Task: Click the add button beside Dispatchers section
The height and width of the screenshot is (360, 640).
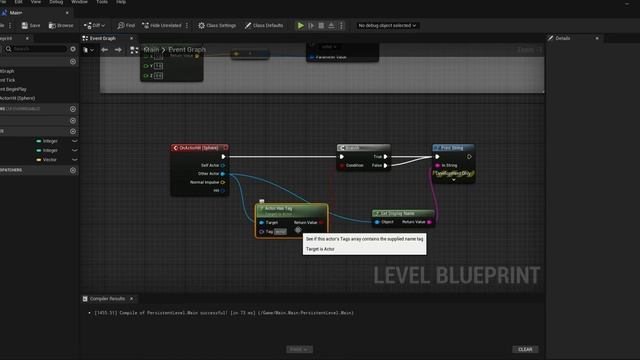Action: point(73,170)
